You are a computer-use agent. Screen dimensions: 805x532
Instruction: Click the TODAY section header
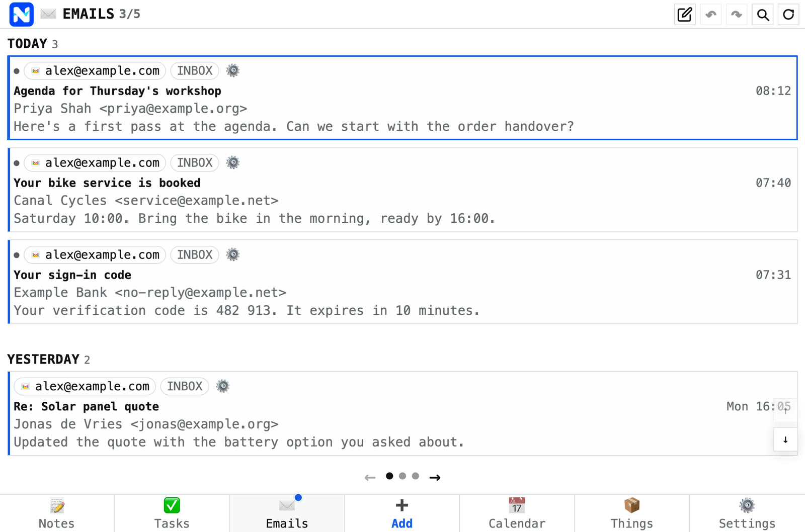pyautogui.click(x=33, y=44)
